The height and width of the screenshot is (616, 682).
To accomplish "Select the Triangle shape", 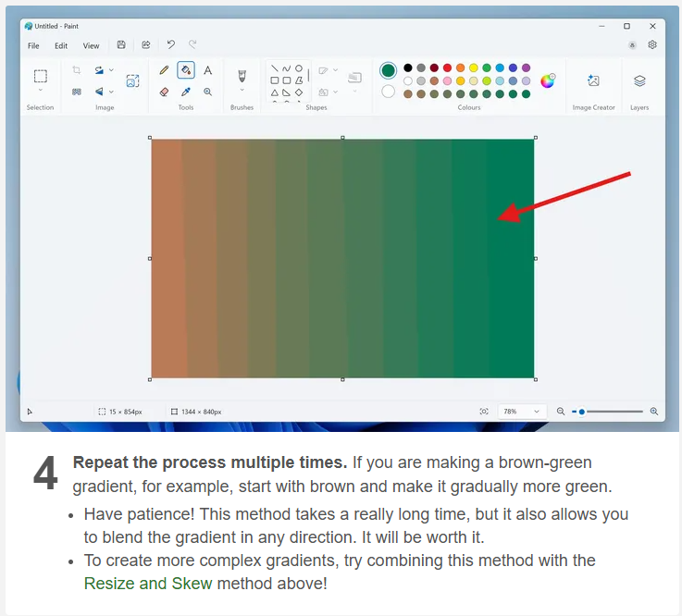I will 275,92.
